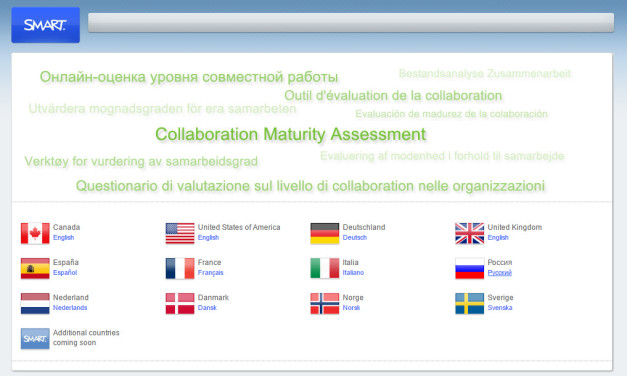Image resolution: width=627 pixels, height=376 pixels.
Task: Select the Italia flag icon
Action: (x=325, y=268)
